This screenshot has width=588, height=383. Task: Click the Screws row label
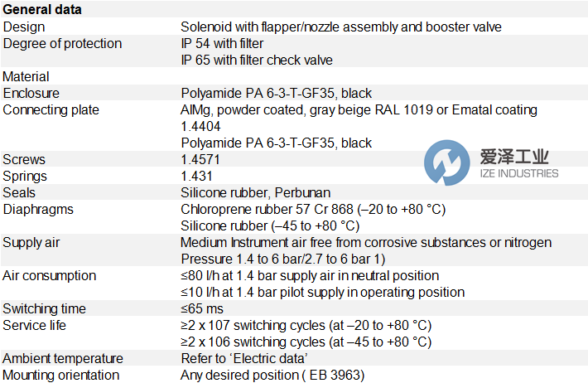click(24, 159)
